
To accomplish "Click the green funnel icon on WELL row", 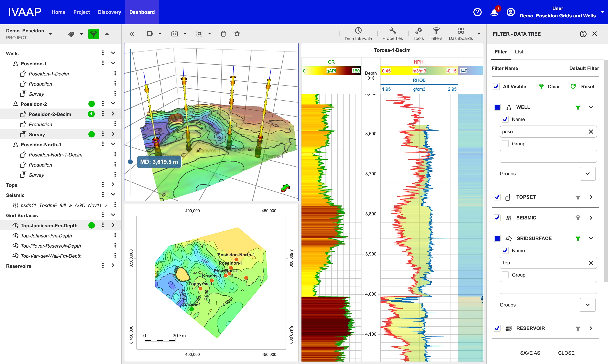I will coord(578,107).
